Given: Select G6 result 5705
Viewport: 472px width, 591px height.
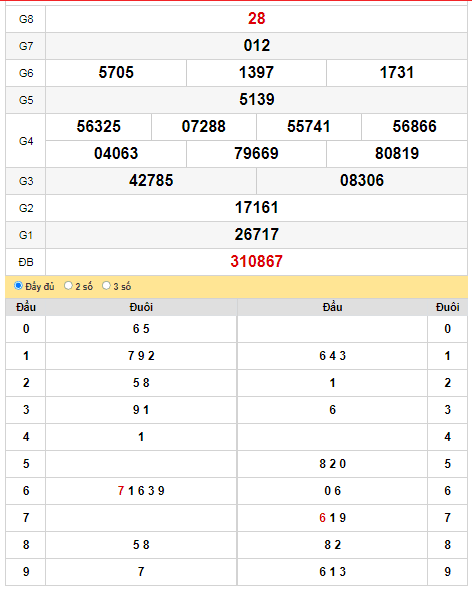Looking at the screenshot, I should point(116,72).
